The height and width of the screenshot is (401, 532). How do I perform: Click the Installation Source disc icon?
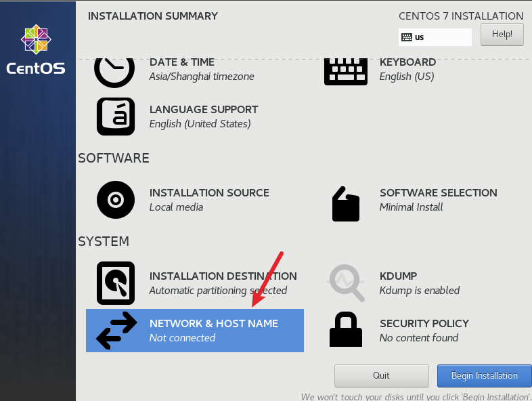(x=116, y=200)
